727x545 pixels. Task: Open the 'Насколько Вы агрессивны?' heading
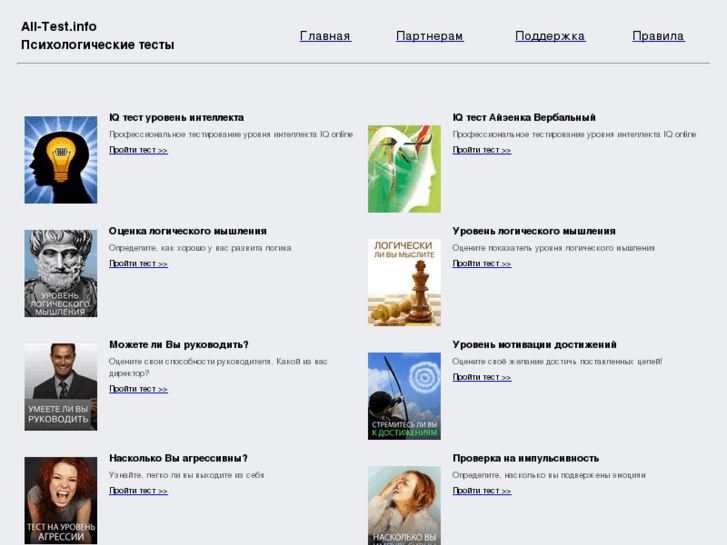point(178,458)
